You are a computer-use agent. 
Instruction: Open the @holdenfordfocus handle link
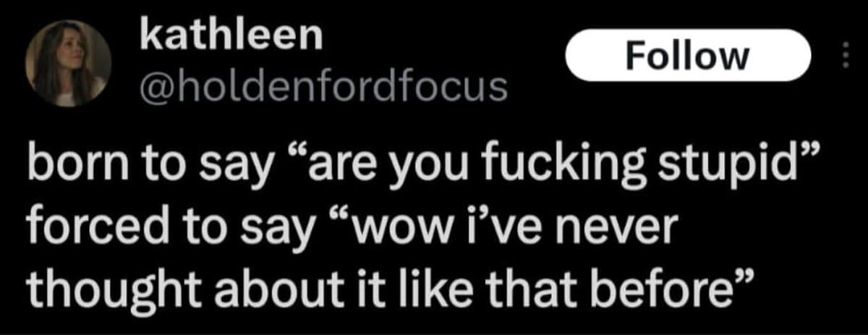(323, 86)
